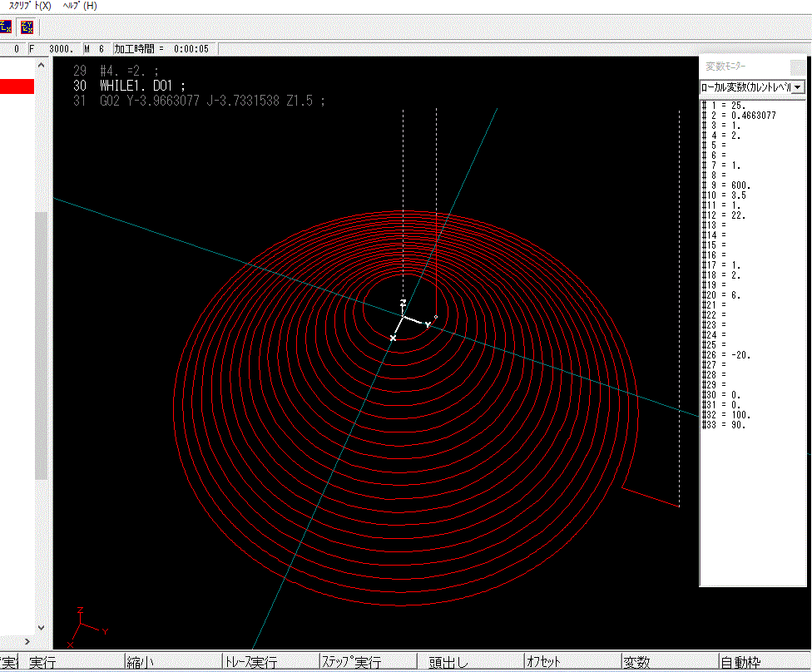The height and width of the screenshot is (672, 812).
Task: Click variable row "#26 = -20."
Action: click(x=726, y=355)
